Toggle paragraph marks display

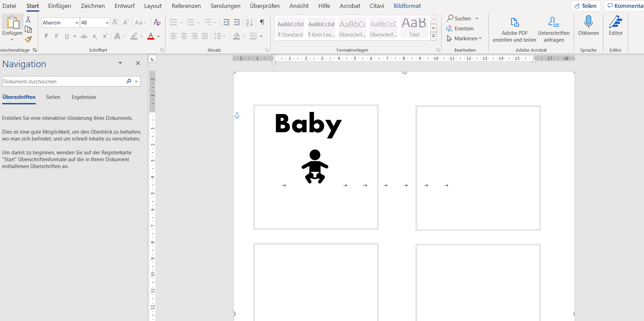[262, 22]
